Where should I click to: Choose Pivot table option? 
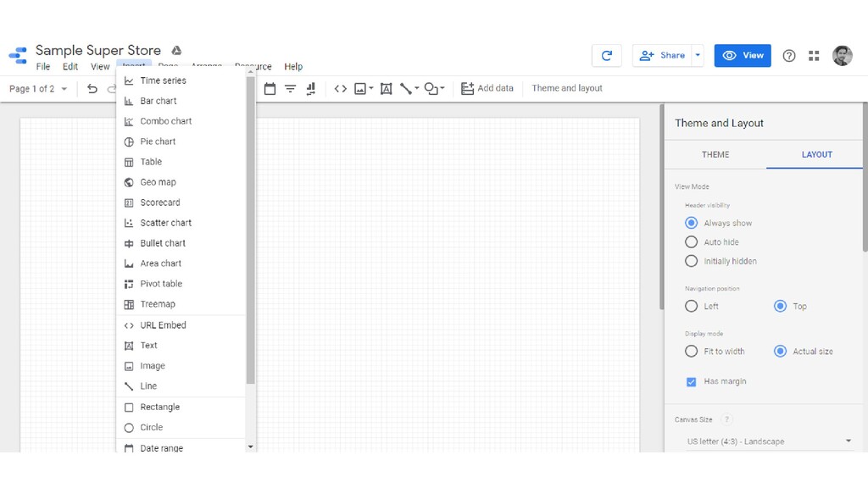181,284
